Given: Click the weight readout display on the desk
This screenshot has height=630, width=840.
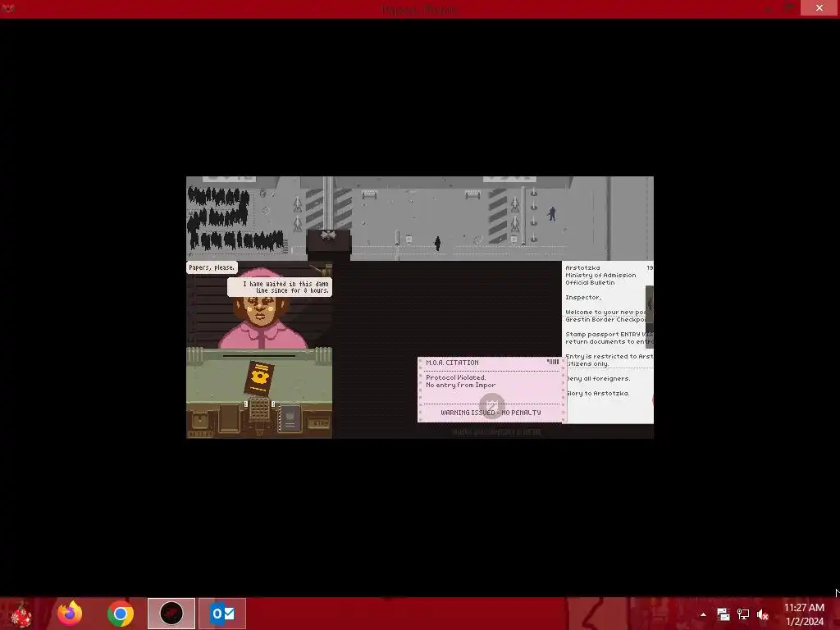Looking at the screenshot, I should coord(321,423).
